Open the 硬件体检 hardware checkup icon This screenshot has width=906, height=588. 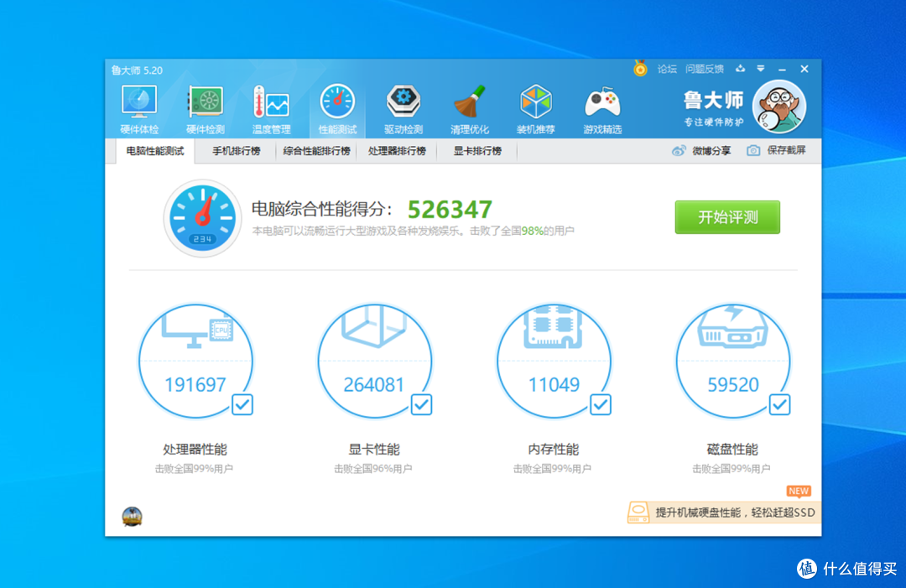(x=139, y=109)
